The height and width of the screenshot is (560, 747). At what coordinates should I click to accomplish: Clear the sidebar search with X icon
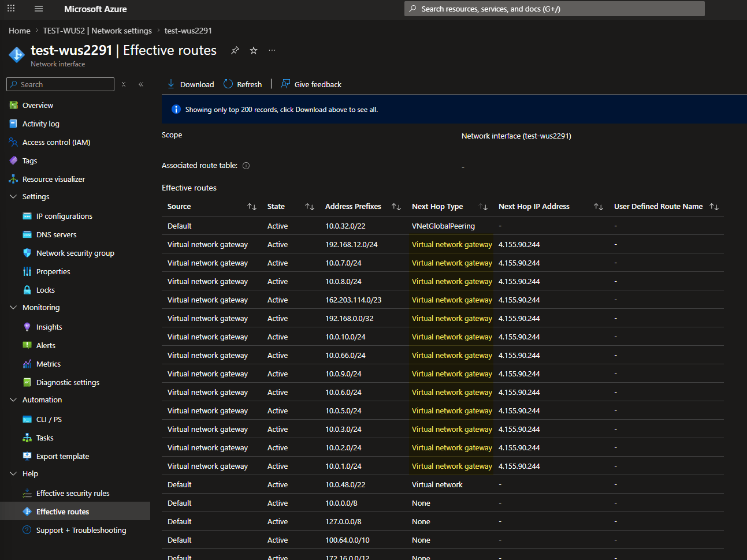click(x=124, y=84)
